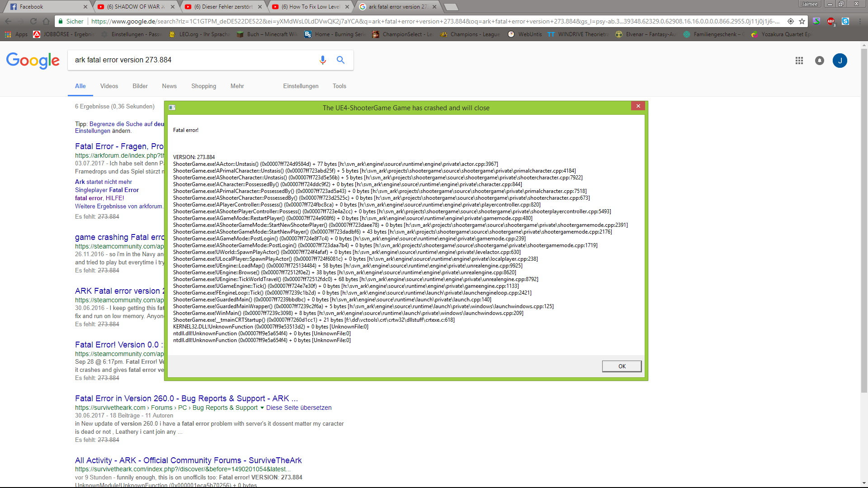Open the green S extension icon

816,21
